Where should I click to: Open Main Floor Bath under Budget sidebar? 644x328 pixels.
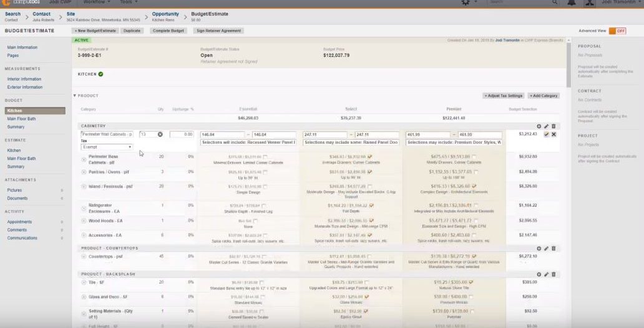pos(21,119)
